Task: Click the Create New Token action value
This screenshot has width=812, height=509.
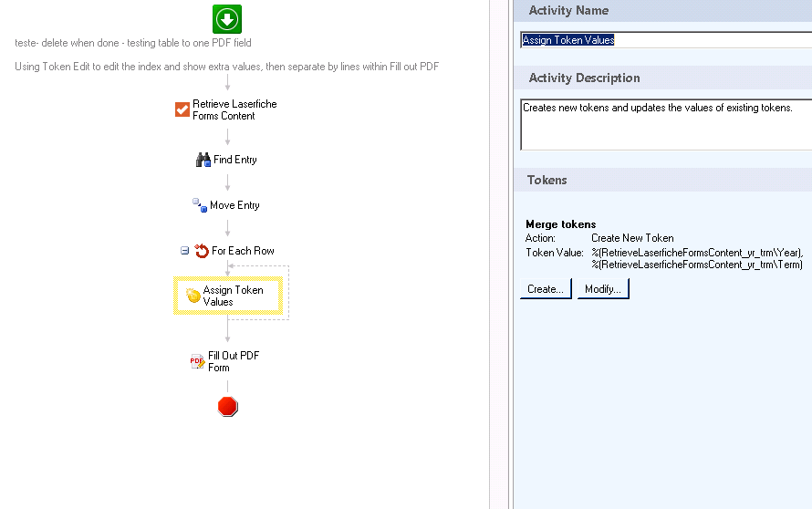Action: coord(632,238)
